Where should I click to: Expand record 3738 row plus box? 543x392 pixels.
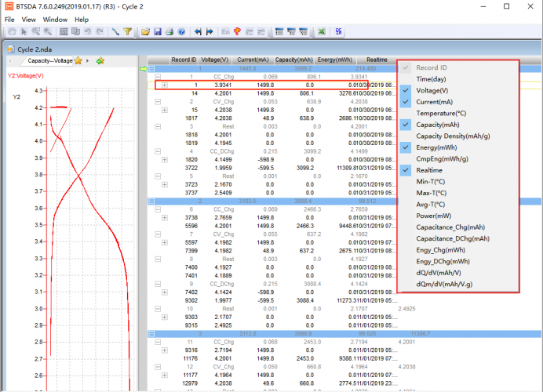[165, 218]
